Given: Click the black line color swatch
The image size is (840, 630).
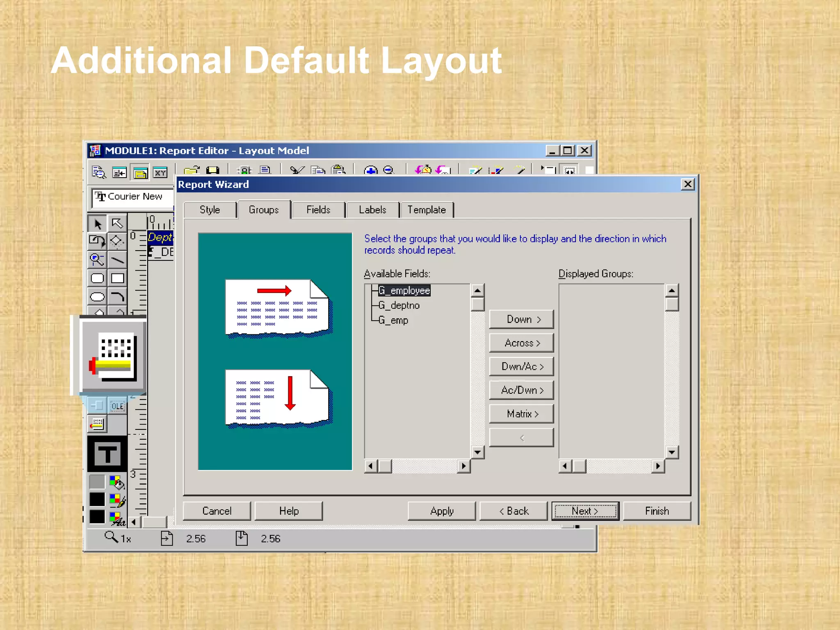Looking at the screenshot, I should coord(97,500).
